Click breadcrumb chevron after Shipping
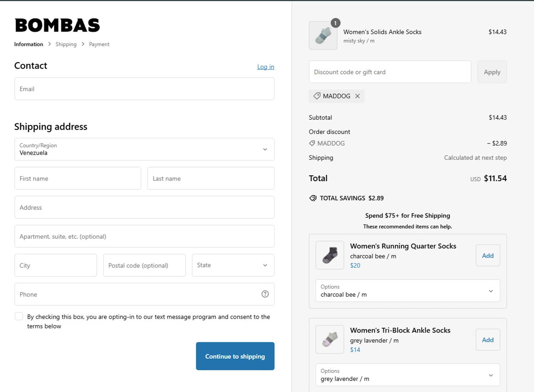Viewport: 534px width, 392px height. [x=83, y=44]
